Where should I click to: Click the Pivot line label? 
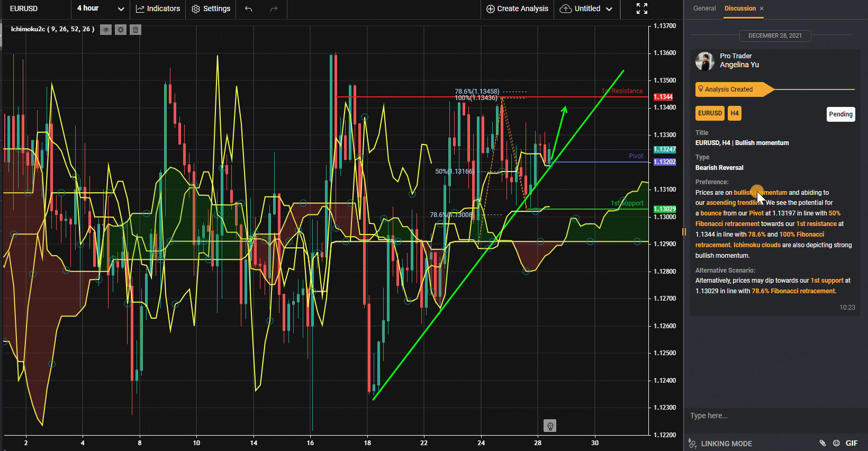pyautogui.click(x=636, y=156)
